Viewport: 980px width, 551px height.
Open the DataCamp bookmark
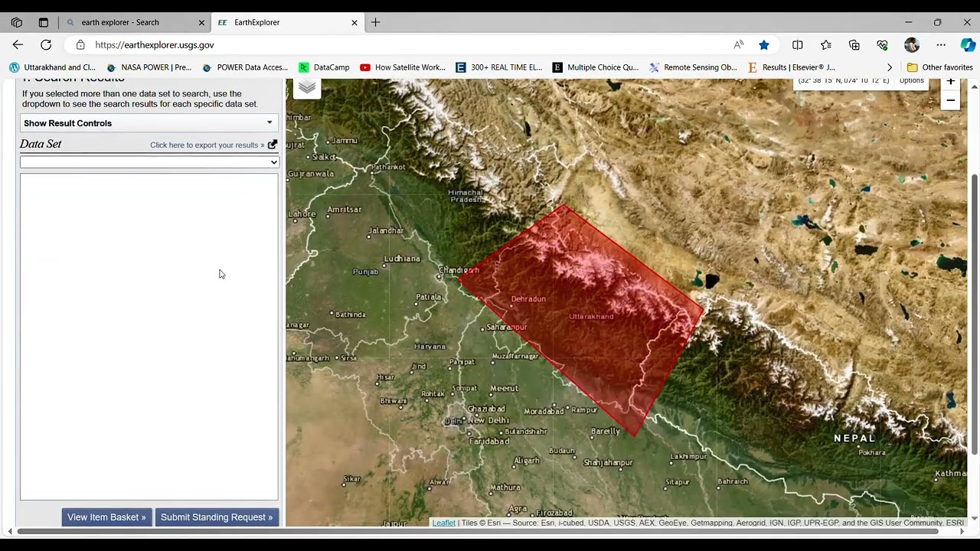pos(324,67)
